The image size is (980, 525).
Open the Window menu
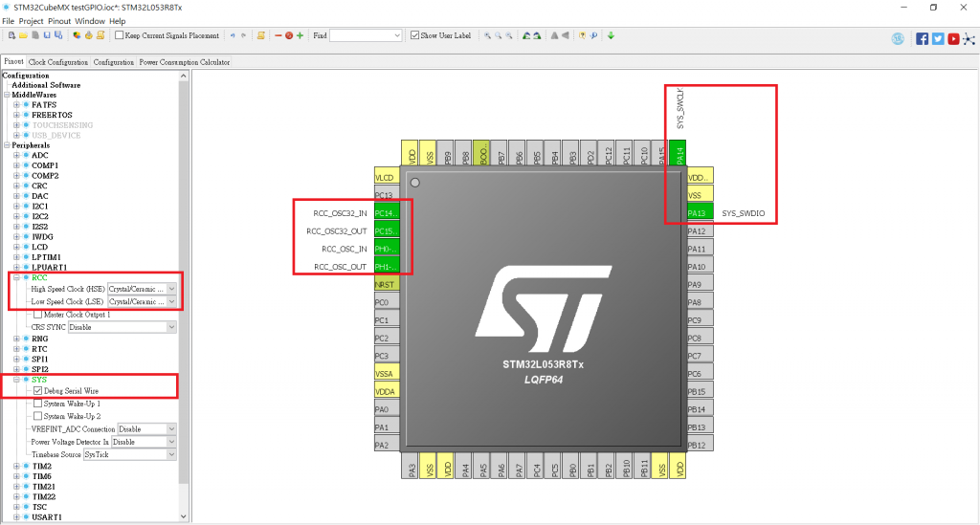point(90,21)
